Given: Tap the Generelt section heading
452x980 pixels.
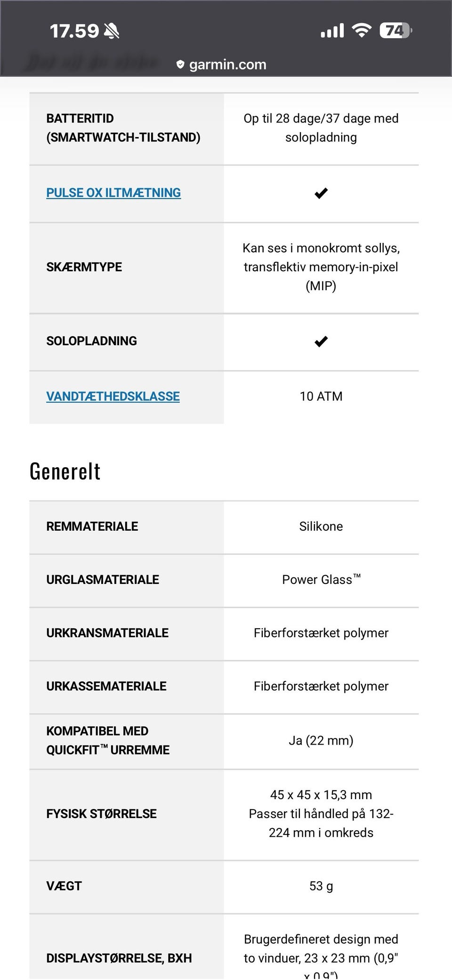Looking at the screenshot, I should [65, 471].
